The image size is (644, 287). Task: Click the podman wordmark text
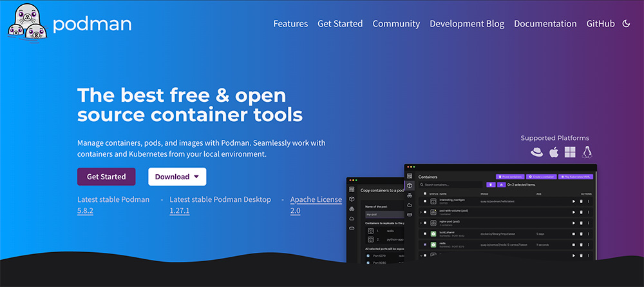click(92, 25)
